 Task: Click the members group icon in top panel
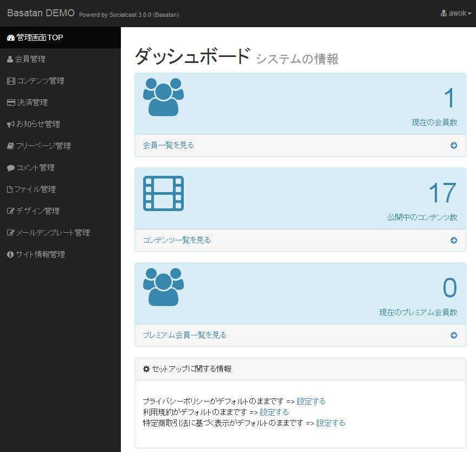click(x=163, y=98)
